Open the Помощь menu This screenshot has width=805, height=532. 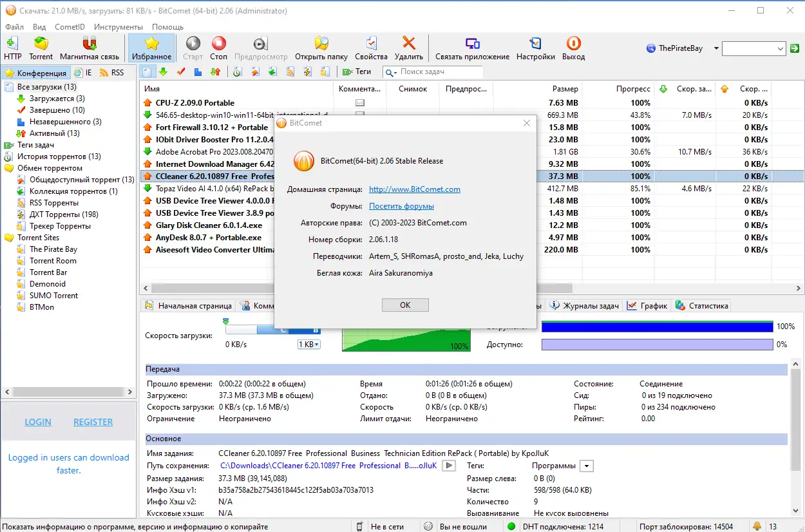168,27
